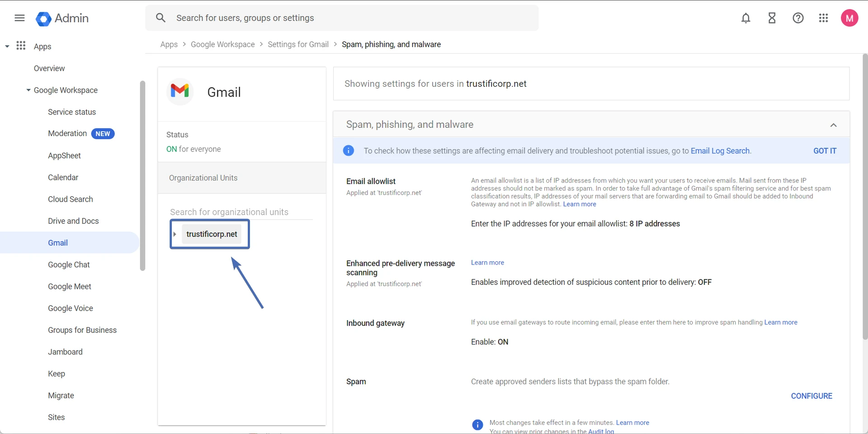Open Google Chat in the sidebar

click(x=69, y=264)
